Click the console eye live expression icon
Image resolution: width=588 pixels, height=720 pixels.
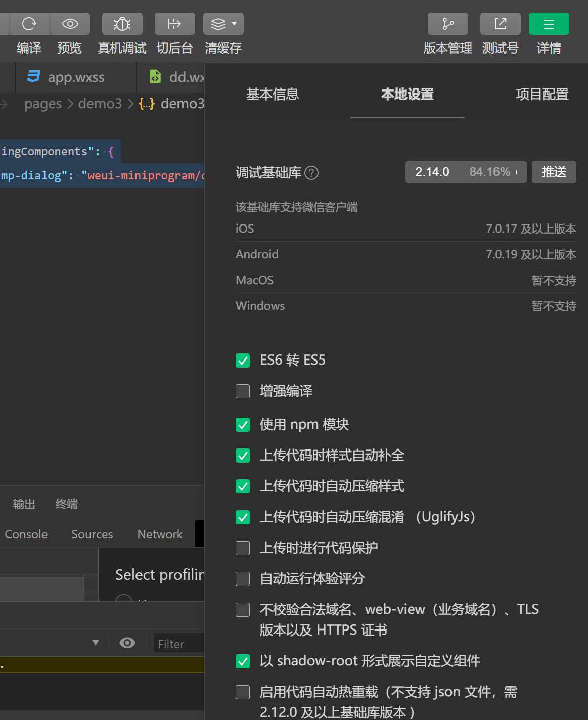[127, 643]
